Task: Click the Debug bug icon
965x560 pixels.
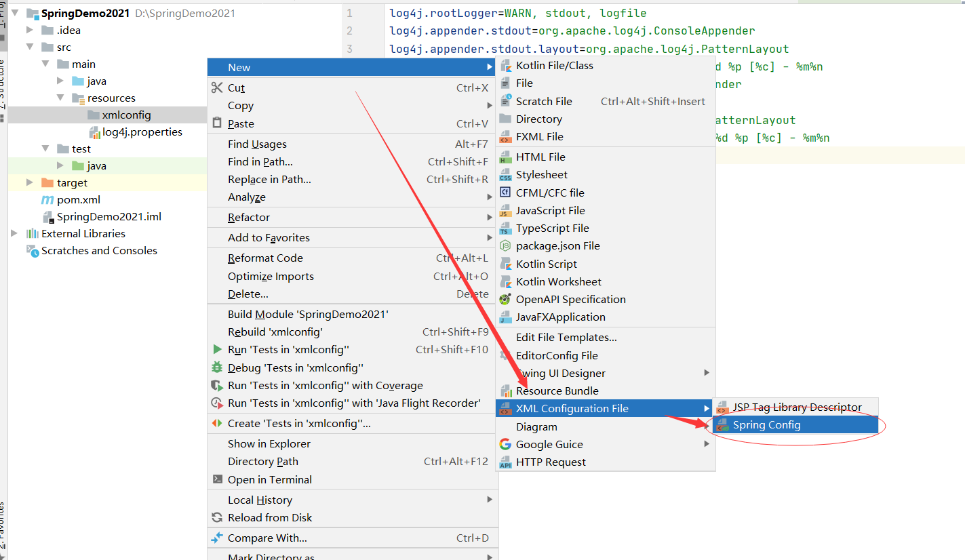Action: point(217,367)
